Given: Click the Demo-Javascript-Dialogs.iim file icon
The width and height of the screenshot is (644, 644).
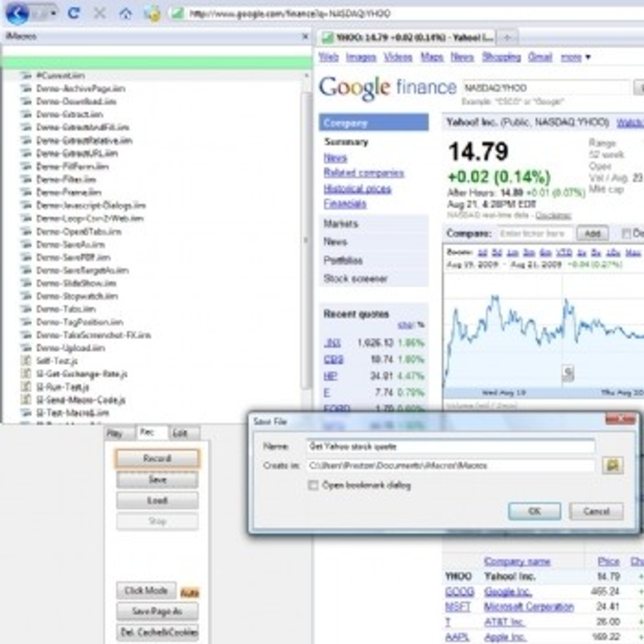Looking at the screenshot, I should coord(26,205).
